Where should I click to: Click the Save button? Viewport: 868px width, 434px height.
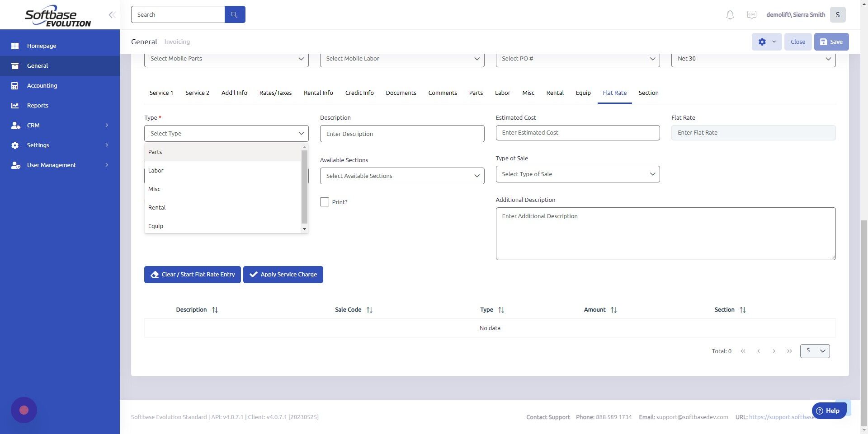pyautogui.click(x=831, y=42)
